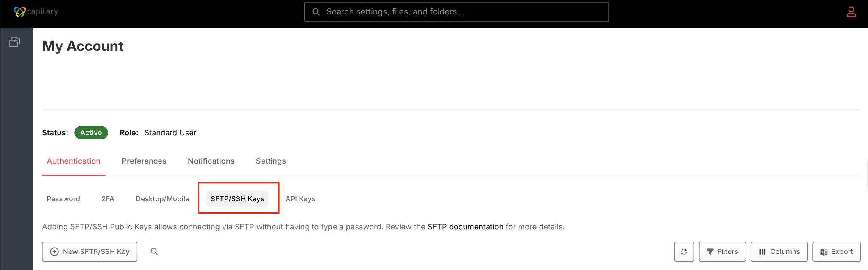Open the Columns chooser
Image resolution: width=868 pixels, height=270 pixels.
779,252
